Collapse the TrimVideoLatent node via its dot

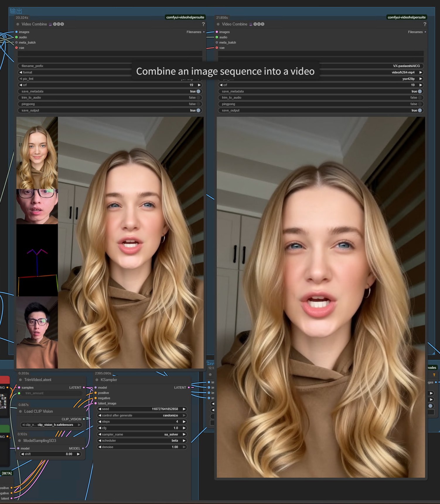click(21, 380)
